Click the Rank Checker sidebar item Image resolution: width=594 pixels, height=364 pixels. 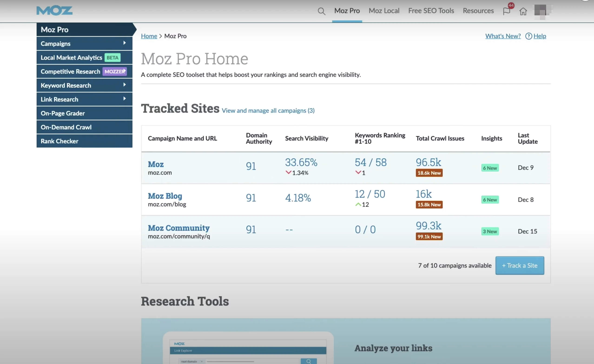(59, 141)
